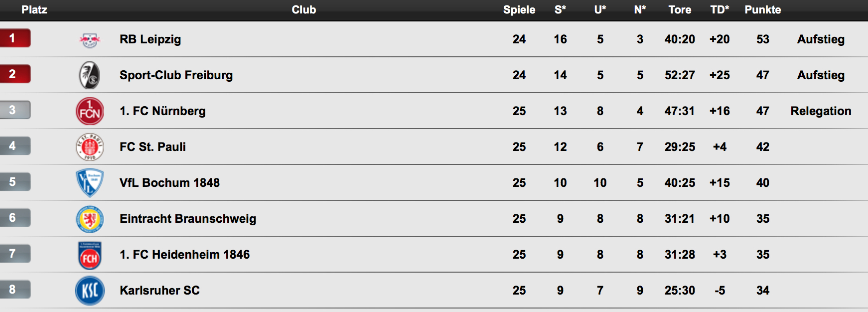Select the Spiele column header
This screenshot has height=312, width=868.
519,9
